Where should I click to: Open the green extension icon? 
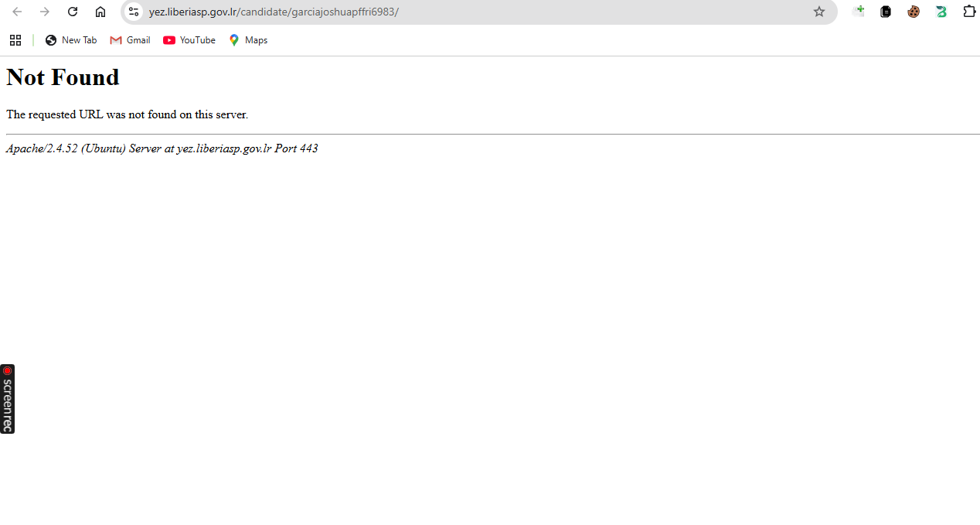click(941, 12)
